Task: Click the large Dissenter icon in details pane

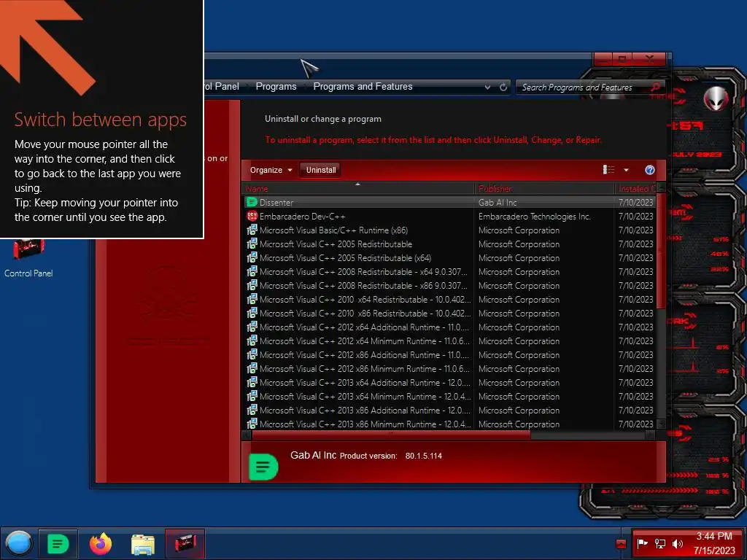Action: pyautogui.click(x=263, y=467)
